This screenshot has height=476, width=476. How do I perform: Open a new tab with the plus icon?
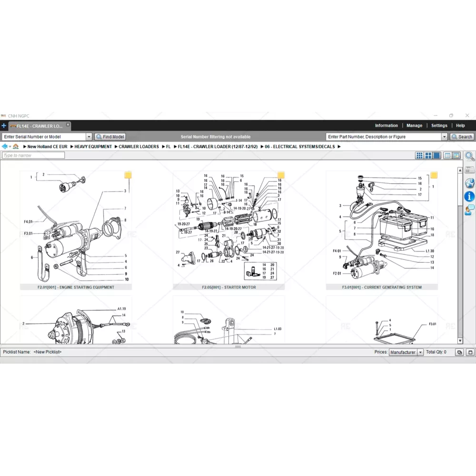pyautogui.click(x=4, y=126)
